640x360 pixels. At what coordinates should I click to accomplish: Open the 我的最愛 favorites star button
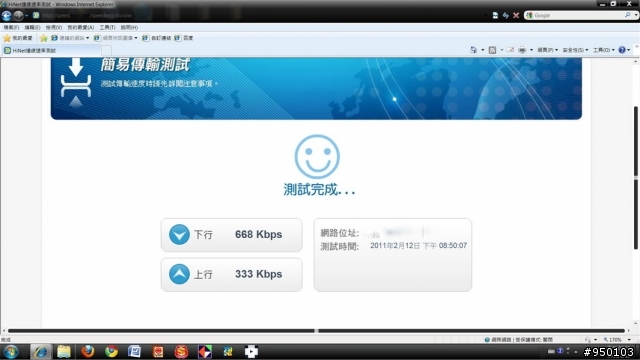(x=18, y=38)
